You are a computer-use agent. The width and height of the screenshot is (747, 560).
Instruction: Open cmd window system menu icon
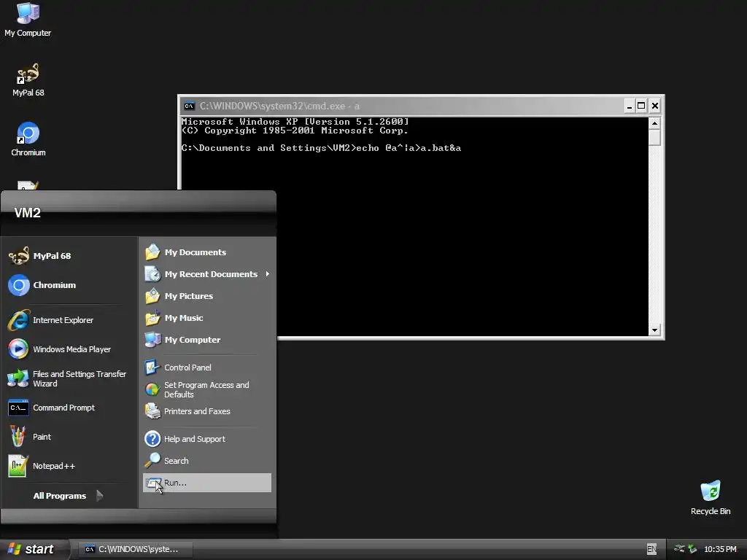coord(189,106)
